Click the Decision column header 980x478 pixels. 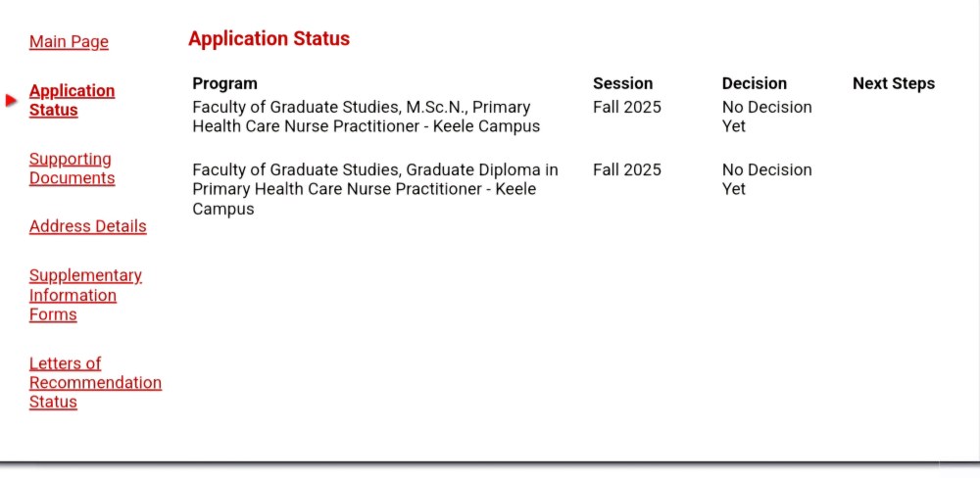pos(755,83)
